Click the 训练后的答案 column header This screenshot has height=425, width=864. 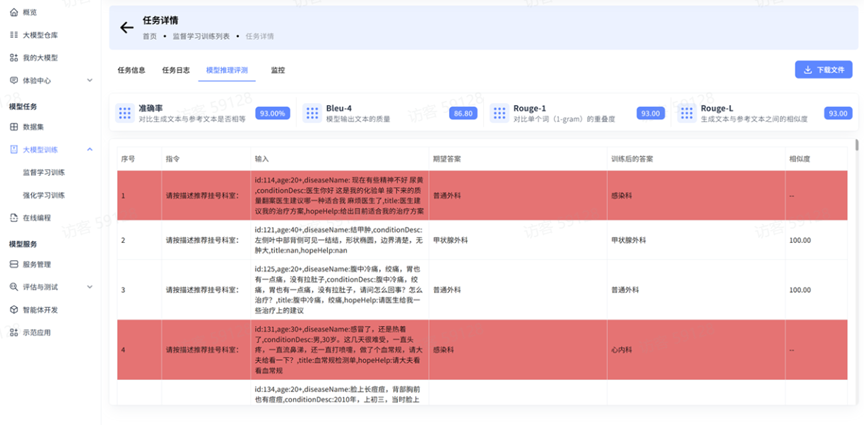(633, 159)
